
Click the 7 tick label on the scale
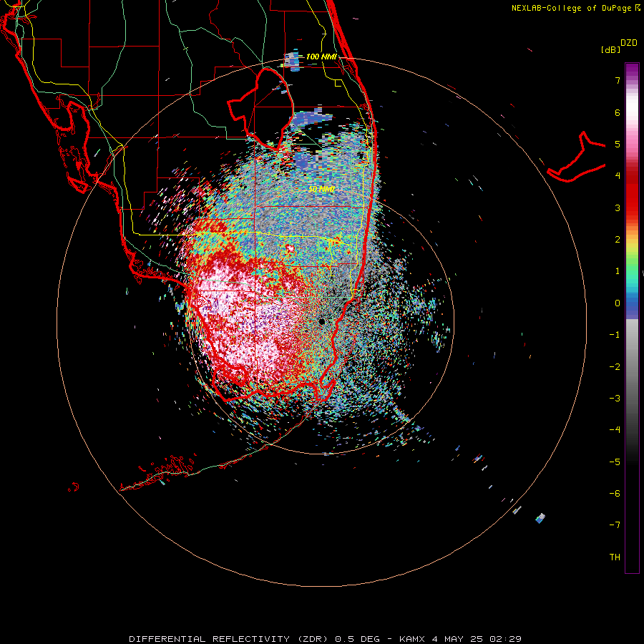[x=618, y=80]
